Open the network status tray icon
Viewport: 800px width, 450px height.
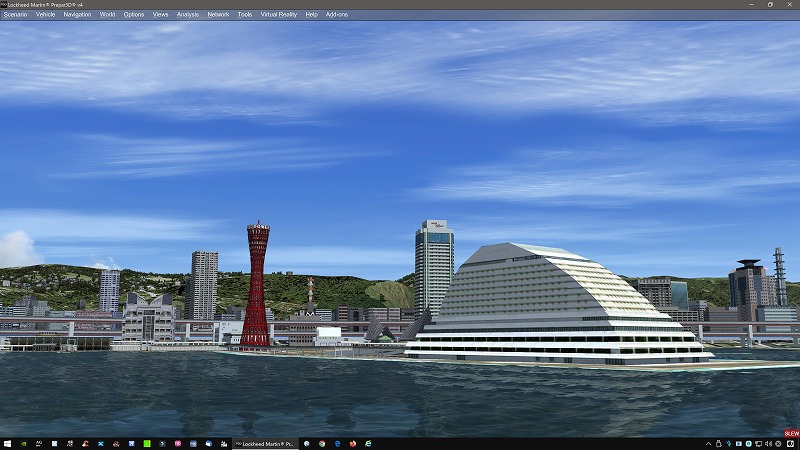click(758, 444)
